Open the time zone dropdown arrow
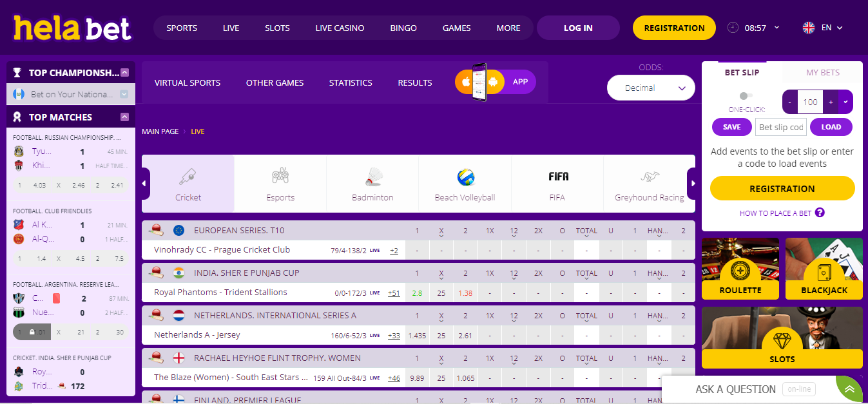The image size is (868, 404). (776, 28)
